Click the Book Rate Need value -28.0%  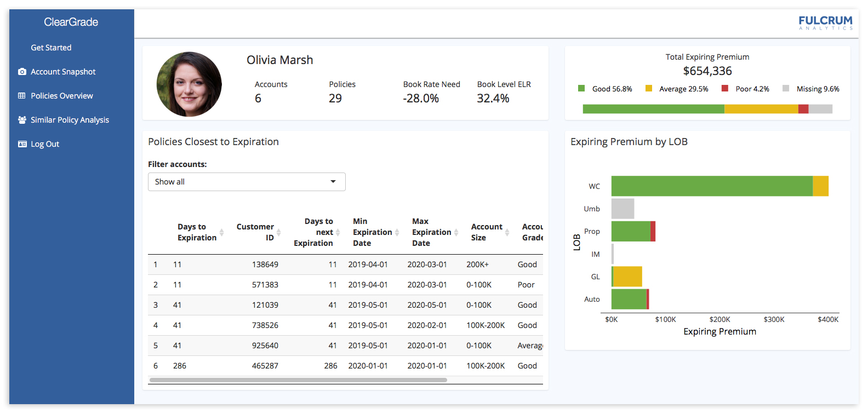tap(421, 99)
